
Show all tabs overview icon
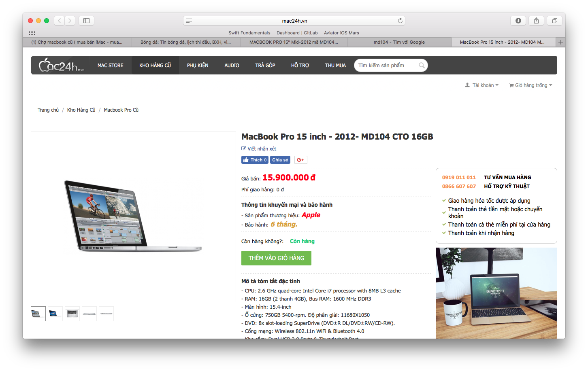554,21
